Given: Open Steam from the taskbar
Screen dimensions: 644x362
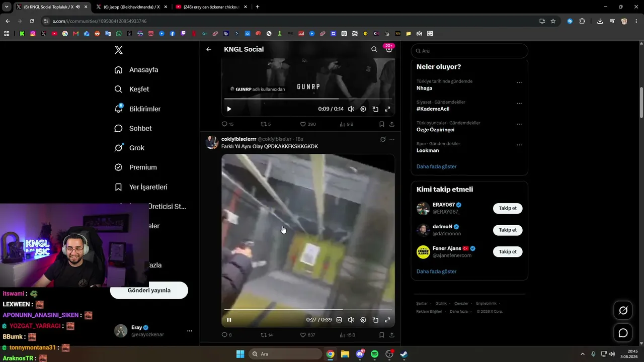Looking at the screenshot, I should (404, 354).
